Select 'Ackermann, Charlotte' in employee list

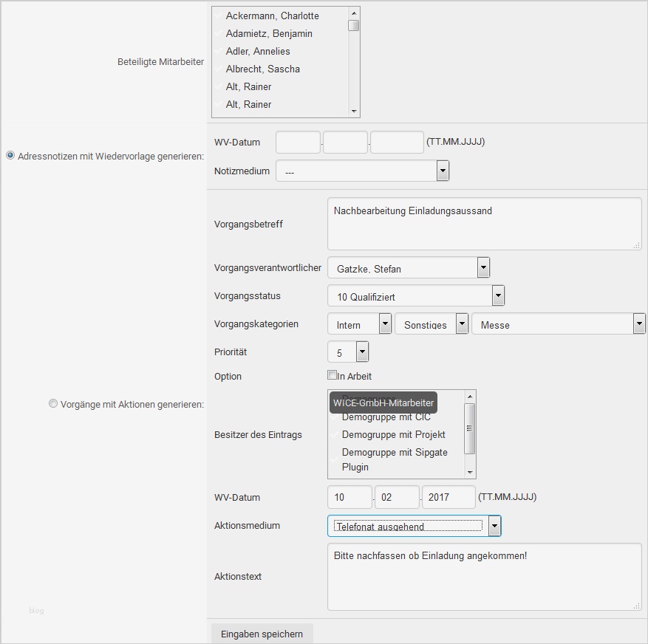pyautogui.click(x=273, y=16)
